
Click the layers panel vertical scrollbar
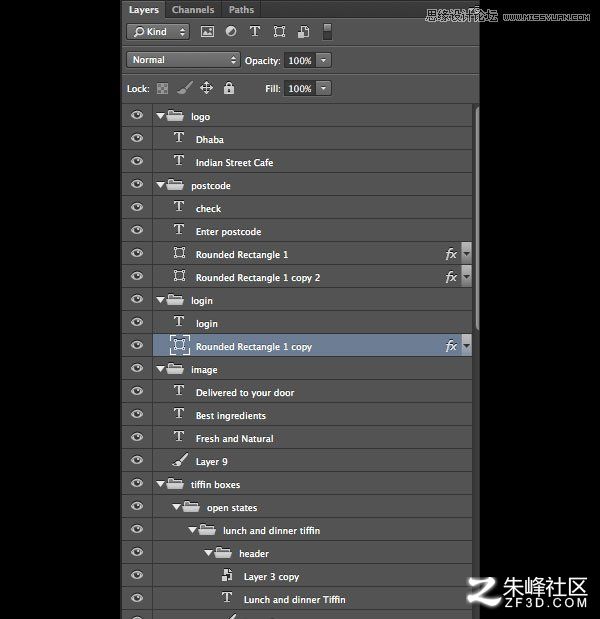(477, 217)
